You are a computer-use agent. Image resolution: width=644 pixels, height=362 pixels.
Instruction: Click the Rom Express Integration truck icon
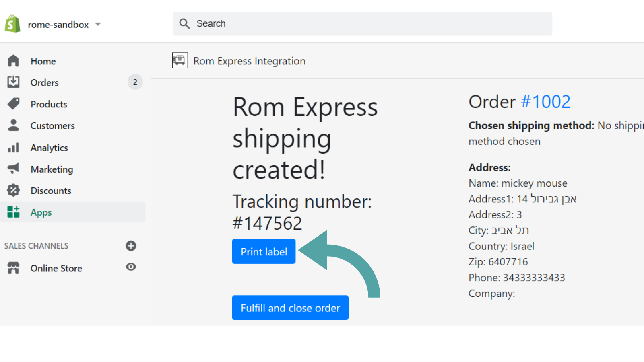180,60
